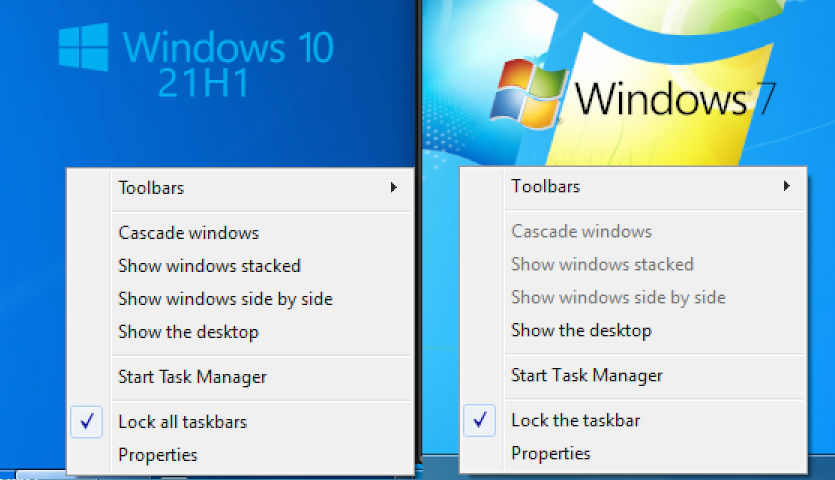Toggle Lock the taskbar checkmark
835x480 pixels.
(x=480, y=420)
